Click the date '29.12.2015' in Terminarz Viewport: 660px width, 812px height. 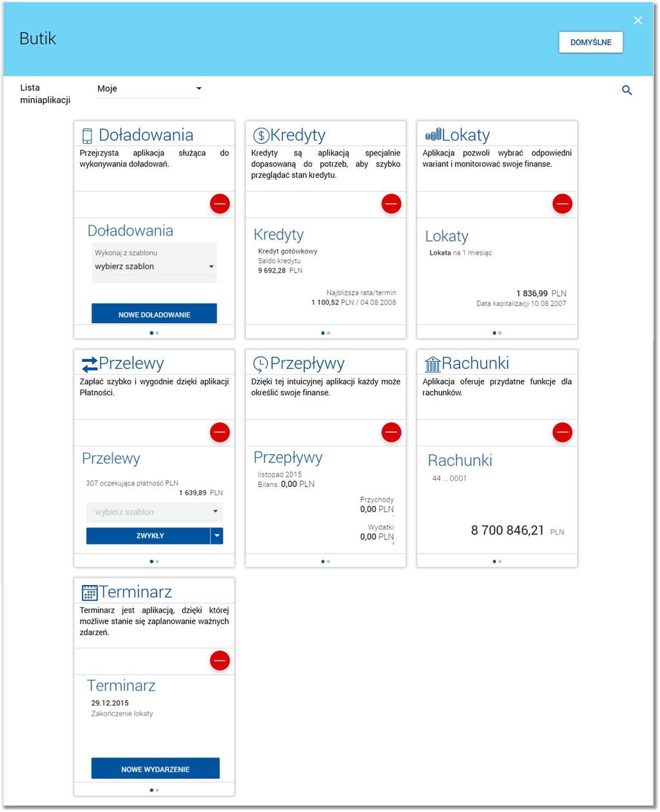click(110, 704)
